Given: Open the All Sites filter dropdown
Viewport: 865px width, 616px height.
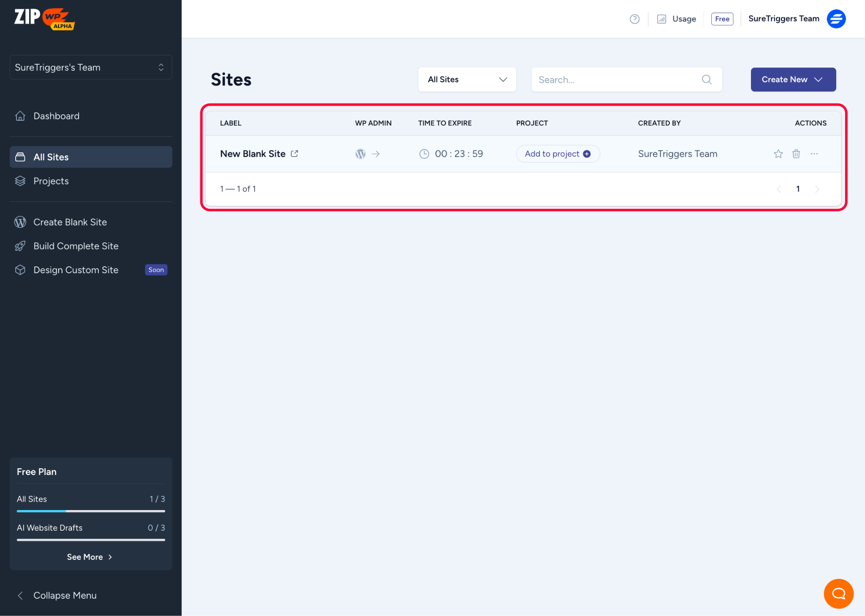Looking at the screenshot, I should tap(467, 79).
